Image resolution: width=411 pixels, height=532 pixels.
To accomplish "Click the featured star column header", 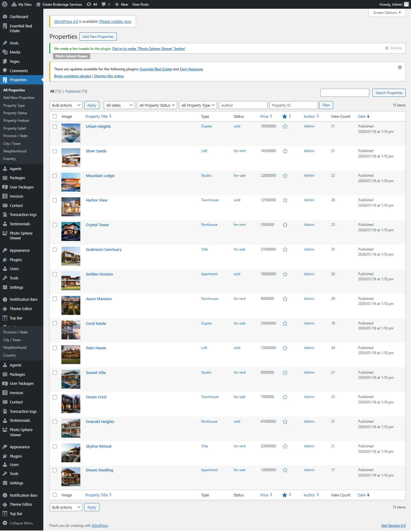I will 285,116.
